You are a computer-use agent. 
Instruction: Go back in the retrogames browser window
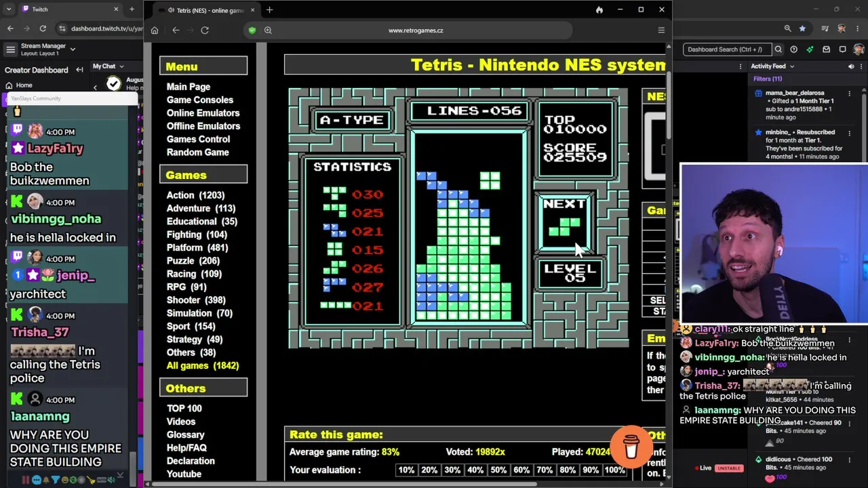point(176,30)
